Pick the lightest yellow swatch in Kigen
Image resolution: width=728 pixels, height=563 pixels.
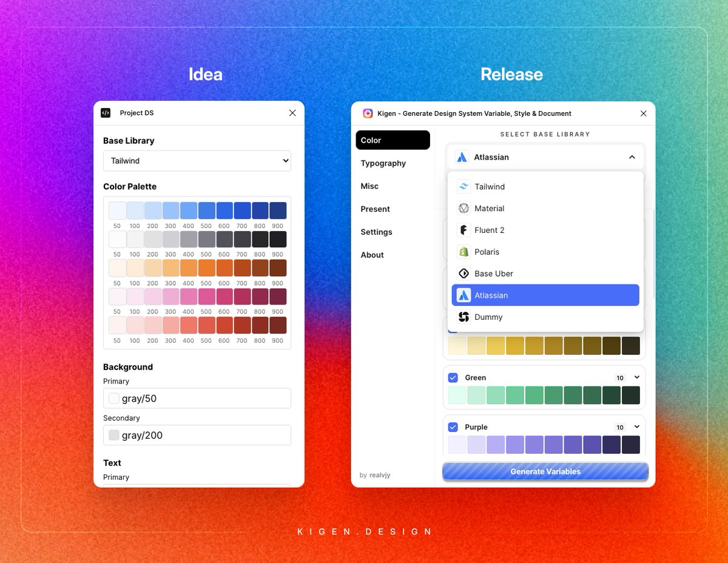coord(457,346)
